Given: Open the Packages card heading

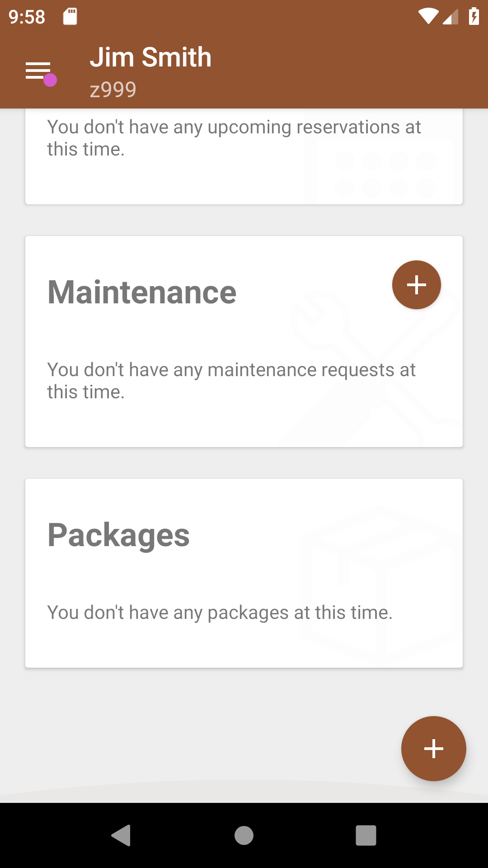Looking at the screenshot, I should [x=118, y=535].
